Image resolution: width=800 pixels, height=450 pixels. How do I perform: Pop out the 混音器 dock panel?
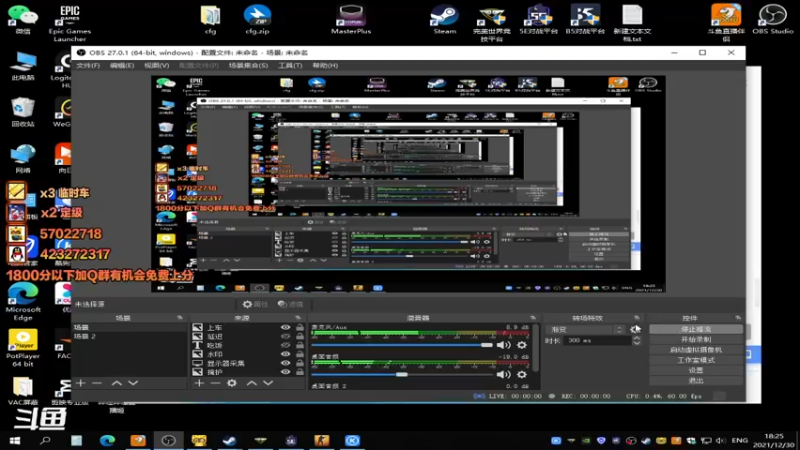click(533, 318)
